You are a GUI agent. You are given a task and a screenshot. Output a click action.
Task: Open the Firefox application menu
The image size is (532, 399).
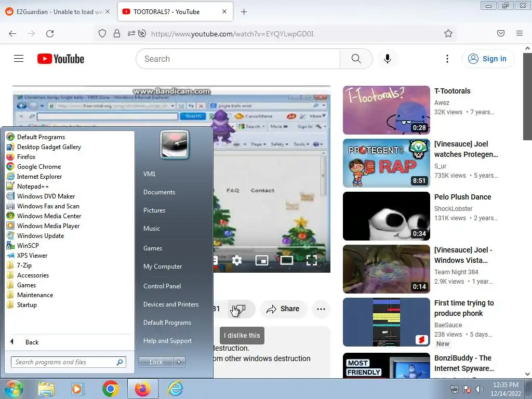pos(520,33)
